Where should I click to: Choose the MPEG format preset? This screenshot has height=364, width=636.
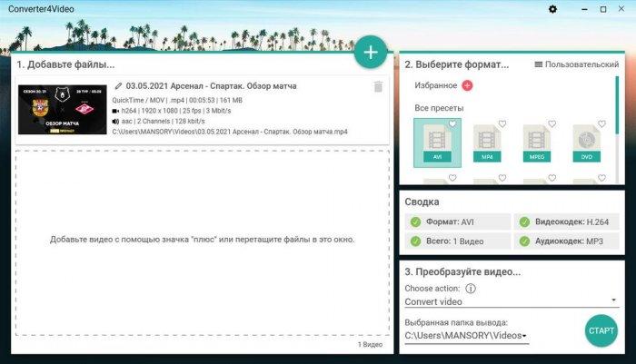point(537,143)
